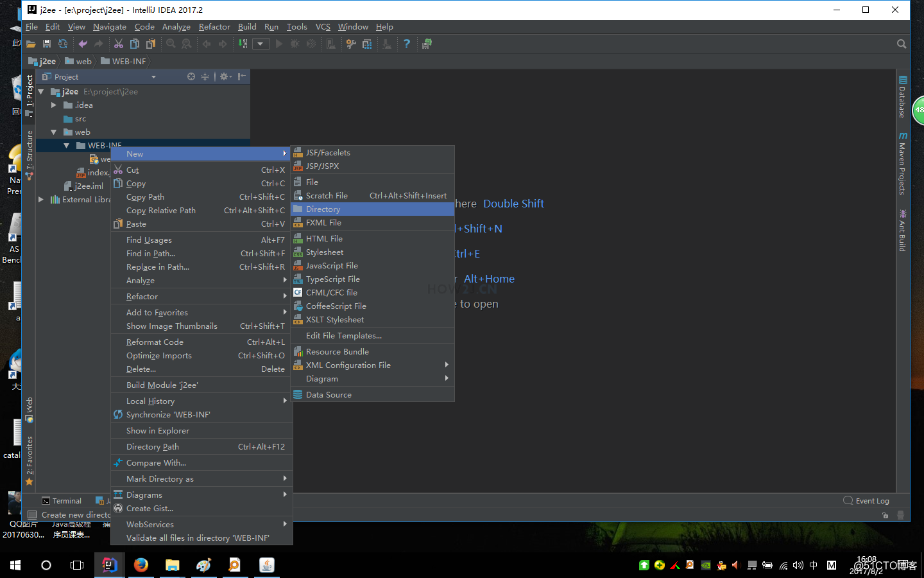Click the Synchronize toolbar icon

(63, 44)
